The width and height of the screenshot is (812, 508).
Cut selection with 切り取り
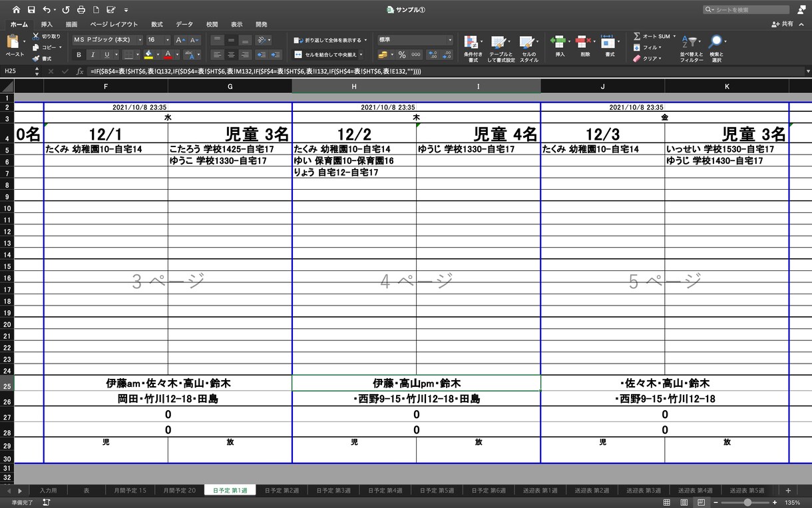click(x=47, y=36)
